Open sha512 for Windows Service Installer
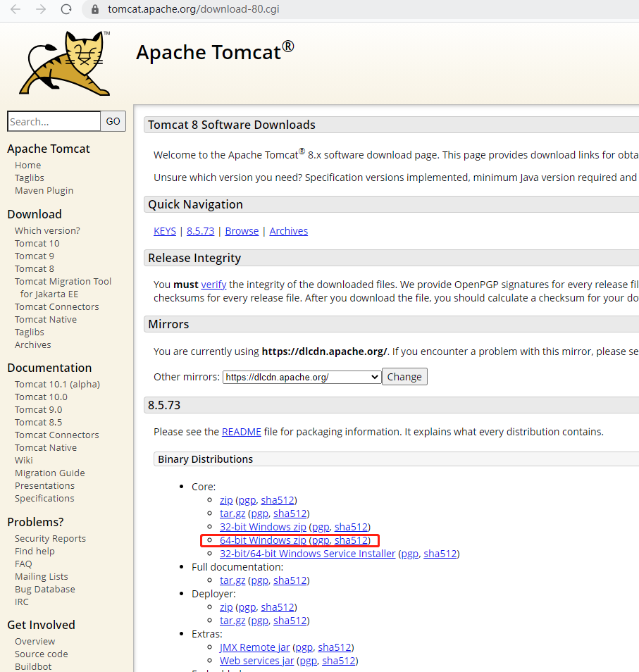The height and width of the screenshot is (672, 639). [440, 554]
